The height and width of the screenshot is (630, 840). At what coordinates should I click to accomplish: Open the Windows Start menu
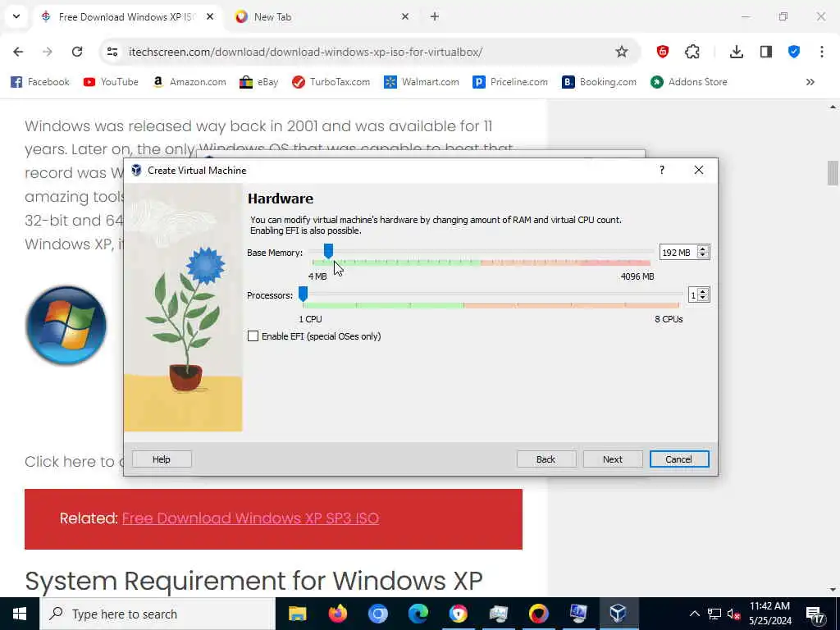point(20,614)
